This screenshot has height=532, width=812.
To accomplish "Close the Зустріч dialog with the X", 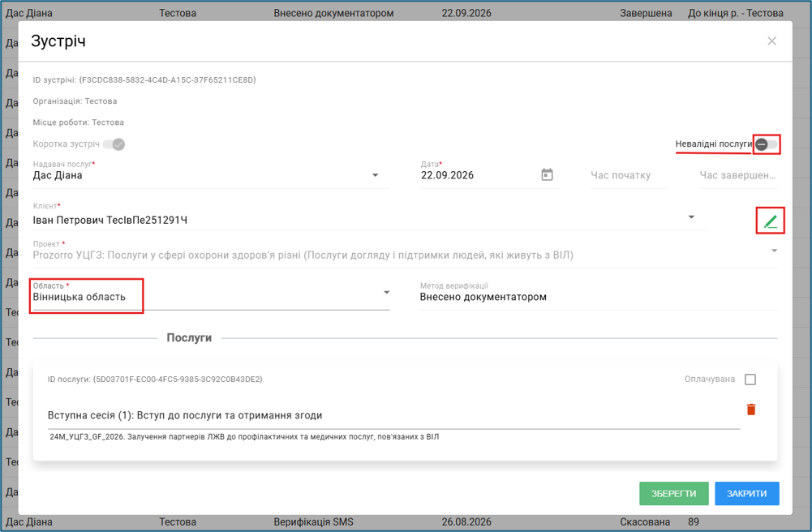I will coord(771,41).
